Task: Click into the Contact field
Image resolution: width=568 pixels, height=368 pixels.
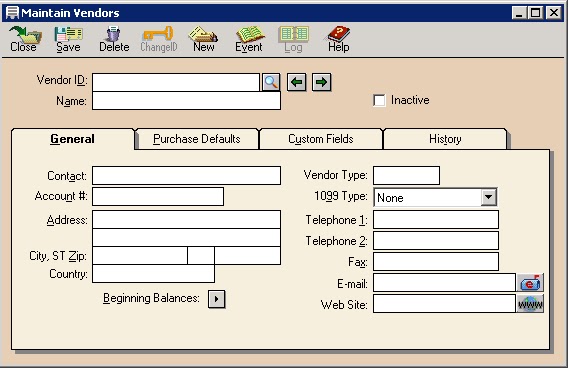Action: (187, 175)
